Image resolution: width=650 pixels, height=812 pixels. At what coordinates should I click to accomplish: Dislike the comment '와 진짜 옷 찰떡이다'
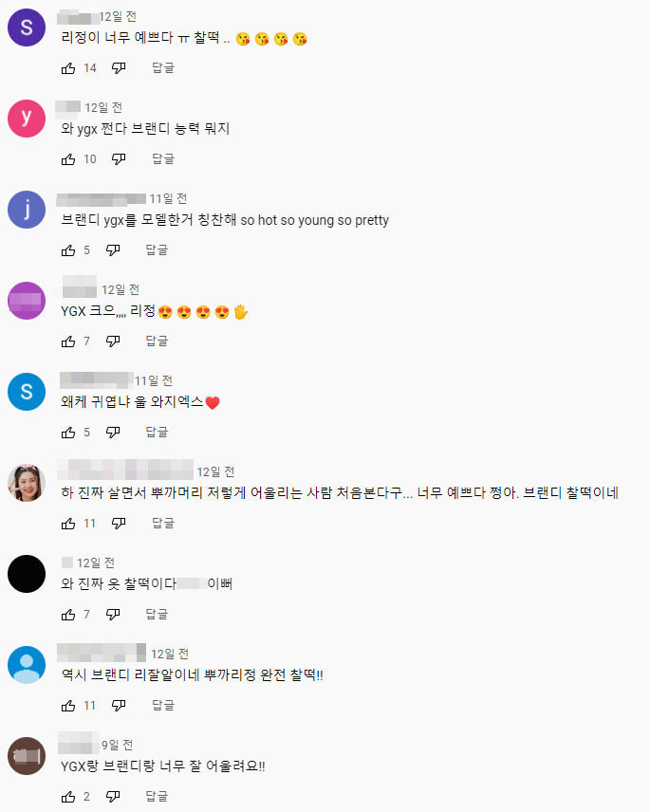coord(113,615)
